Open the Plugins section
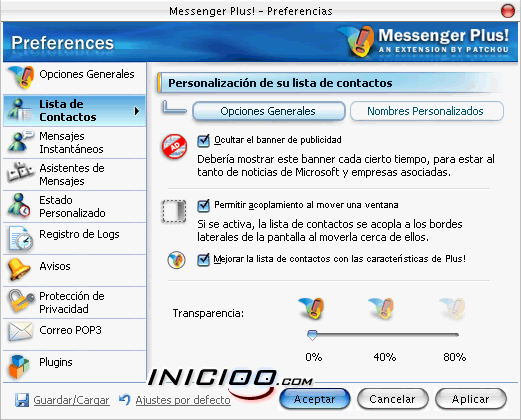 click(75, 366)
